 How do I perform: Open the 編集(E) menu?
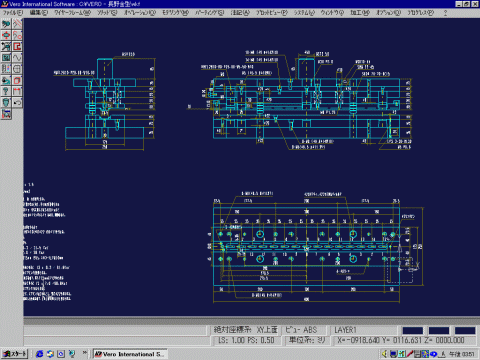coord(39,13)
